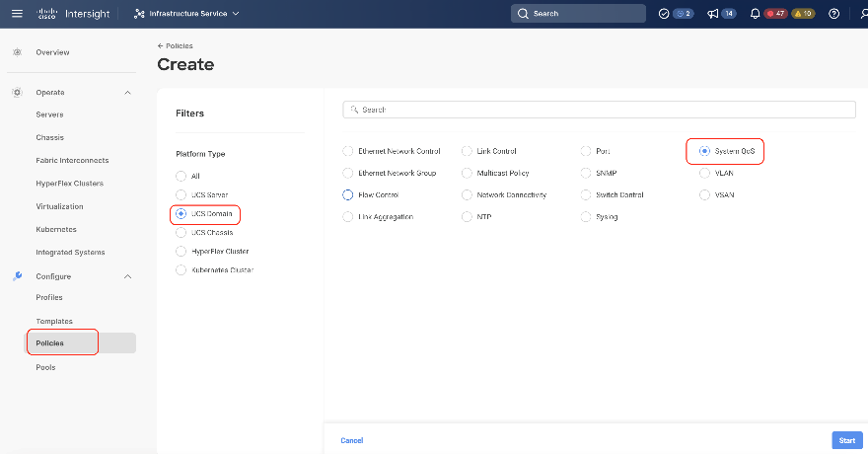The image size is (868, 454).
Task: Choose Ethernet Network Control policy
Action: coord(347,151)
